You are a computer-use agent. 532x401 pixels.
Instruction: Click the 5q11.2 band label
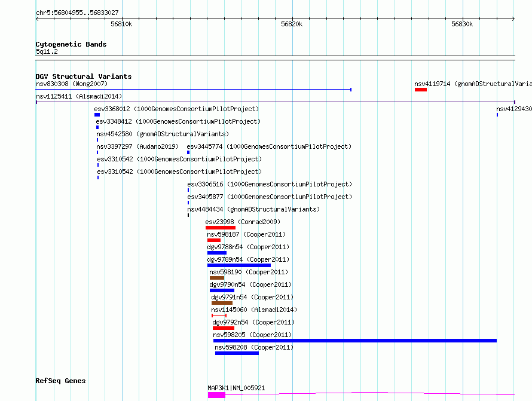coord(47,51)
